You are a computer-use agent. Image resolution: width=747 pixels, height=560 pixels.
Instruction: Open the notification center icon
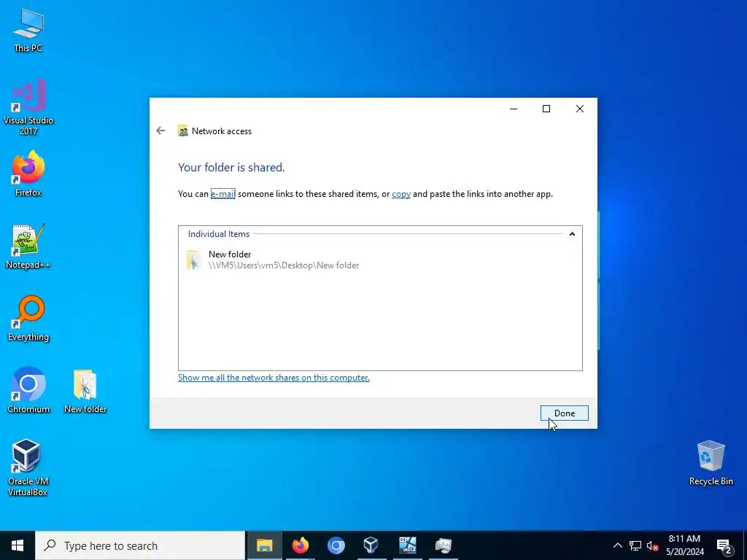[724, 545]
